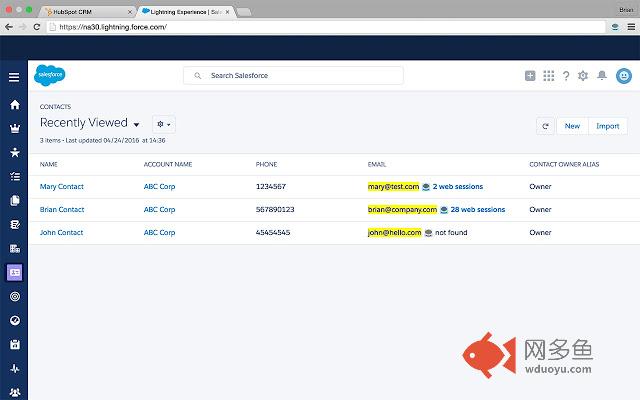The image size is (640, 400).
Task: Click tracking icon beside john@hello.com
Action: click(x=428, y=233)
